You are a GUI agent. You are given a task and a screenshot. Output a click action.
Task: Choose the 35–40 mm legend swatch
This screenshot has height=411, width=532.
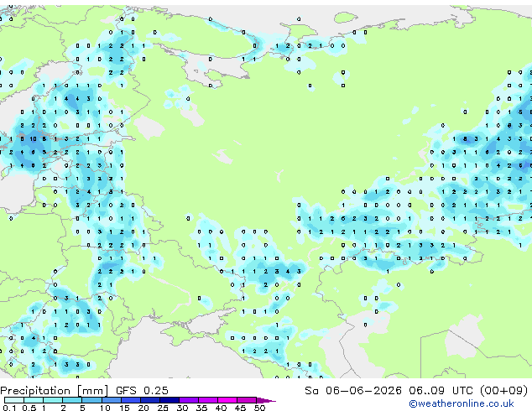[208, 400]
